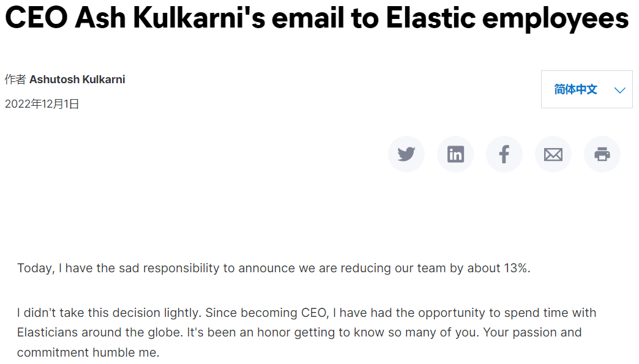The width and height of the screenshot is (639, 364).
Task: Share the article on Twitter
Action: (406, 154)
